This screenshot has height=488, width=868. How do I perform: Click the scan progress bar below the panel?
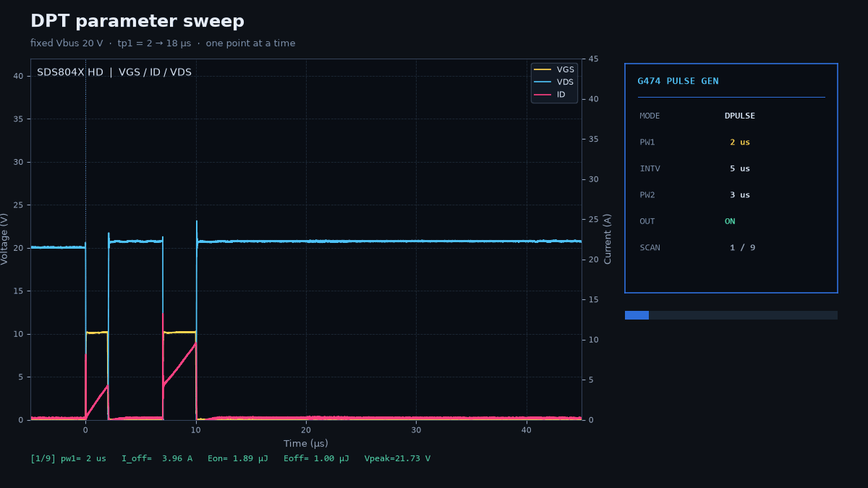[731, 315]
